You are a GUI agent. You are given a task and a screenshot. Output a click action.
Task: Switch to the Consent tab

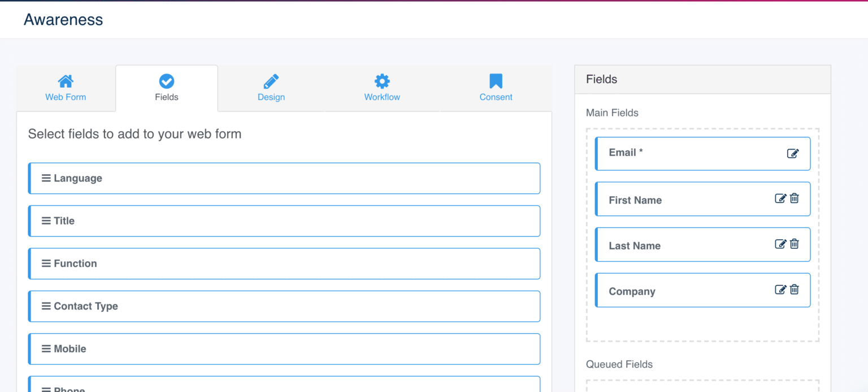(496, 88)
